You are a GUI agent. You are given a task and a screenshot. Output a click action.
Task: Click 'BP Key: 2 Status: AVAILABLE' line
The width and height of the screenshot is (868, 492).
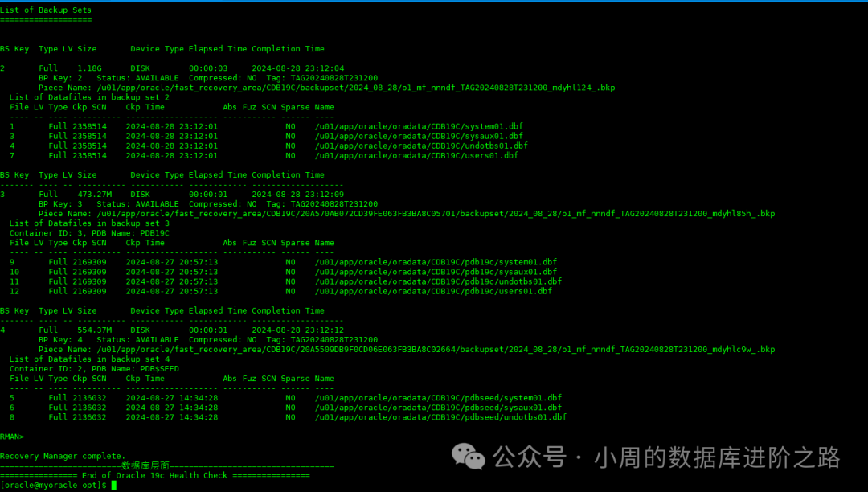208,78
